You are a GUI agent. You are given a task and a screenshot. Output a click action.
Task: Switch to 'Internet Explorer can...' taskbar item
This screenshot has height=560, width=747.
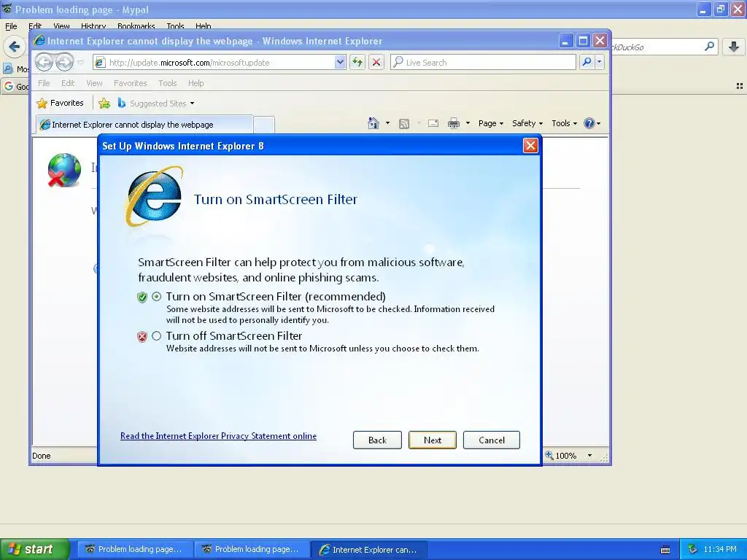click(x=368, y=550)
